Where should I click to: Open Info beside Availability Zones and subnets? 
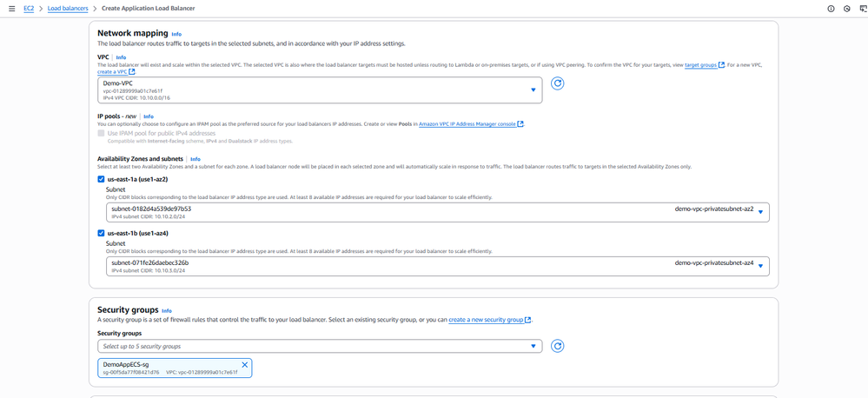tap(195, 159)
